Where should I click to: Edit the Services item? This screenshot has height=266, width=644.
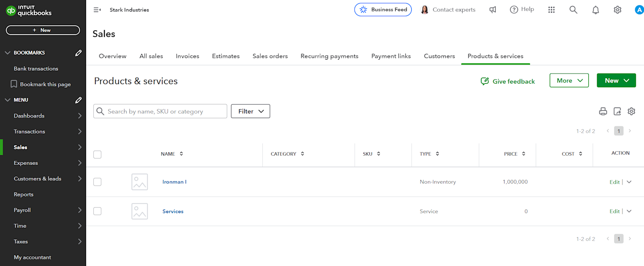click(x=615, y=211)
